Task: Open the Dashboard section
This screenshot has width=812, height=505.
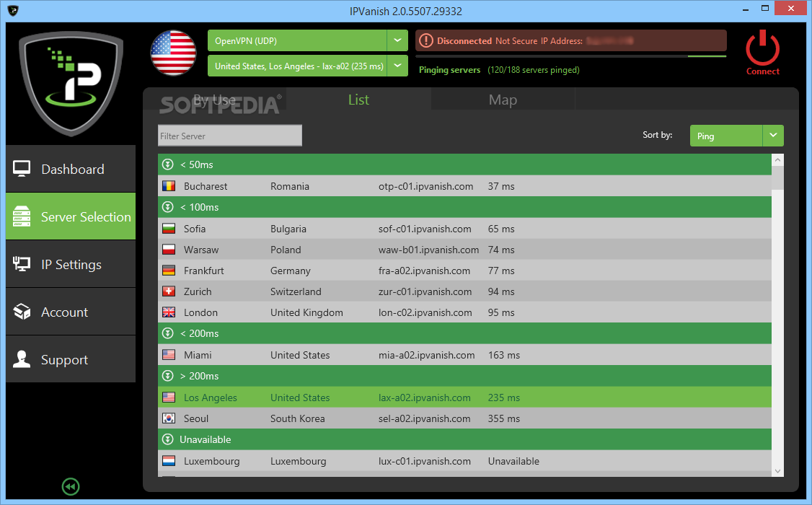Action: coord(71,169)
